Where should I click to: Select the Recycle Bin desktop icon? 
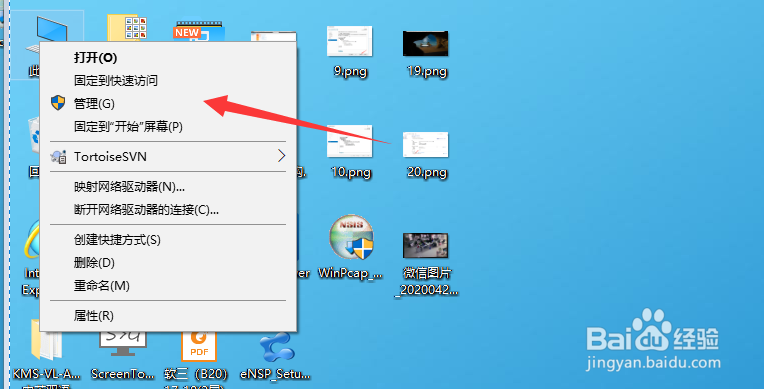[34, 135]
